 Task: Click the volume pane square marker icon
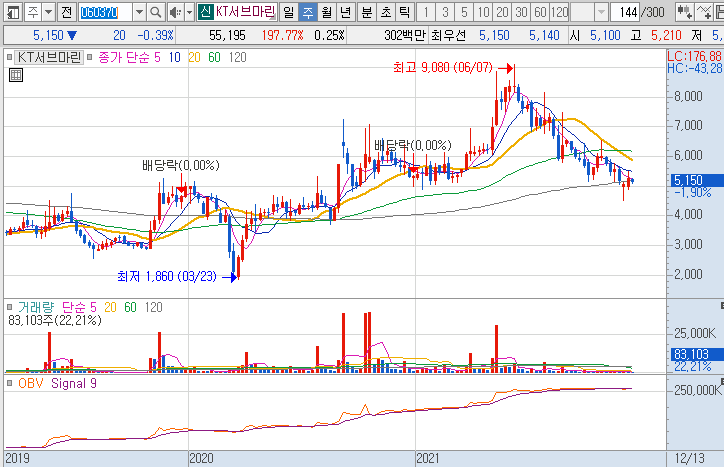point(9,307)
